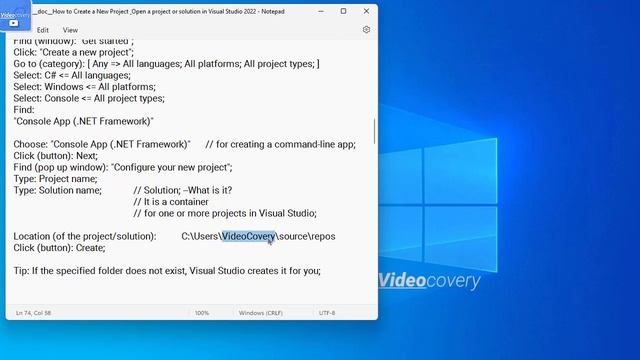
Task: Close the Notepad window
Action: (366, 11)
